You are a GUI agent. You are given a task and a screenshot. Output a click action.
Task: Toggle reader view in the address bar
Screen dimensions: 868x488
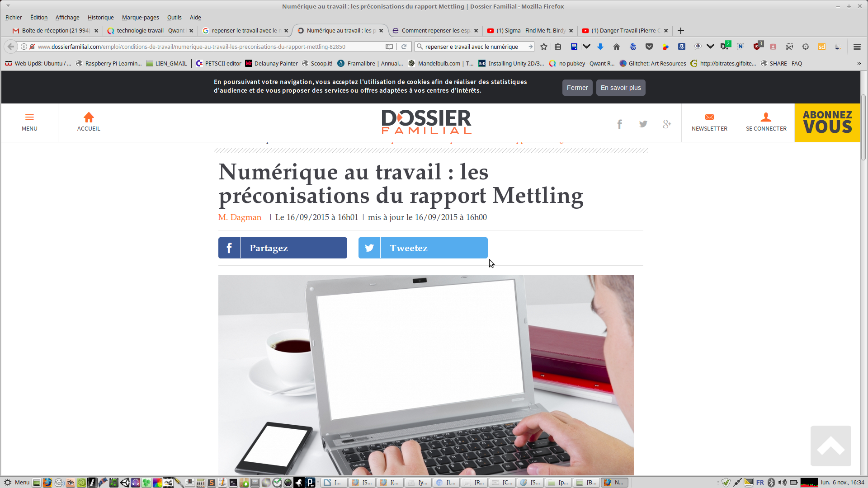389,47
